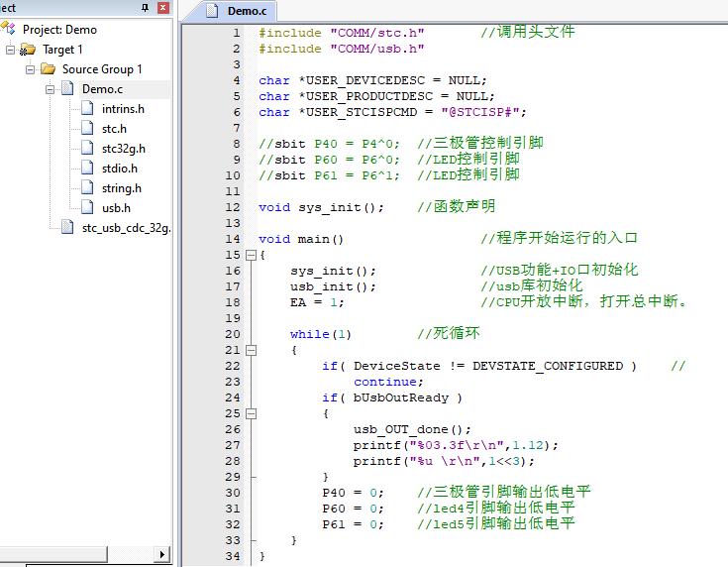
Task: Click the stdio.h file icon
Action: (x=87, y=169)
